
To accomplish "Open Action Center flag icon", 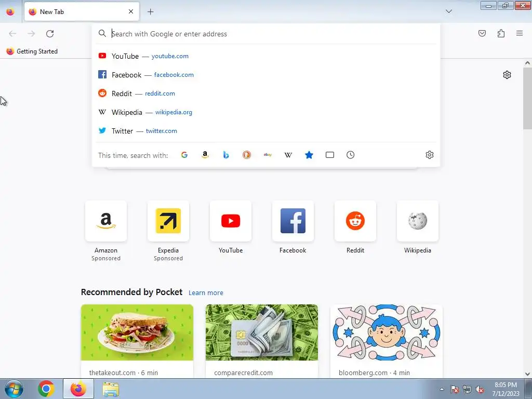I will (x=455, y=390).
